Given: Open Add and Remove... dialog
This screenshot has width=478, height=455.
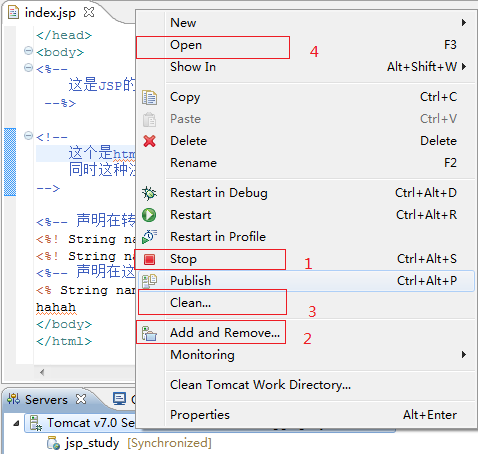Looking at the screenshot, I should point(306,333).
